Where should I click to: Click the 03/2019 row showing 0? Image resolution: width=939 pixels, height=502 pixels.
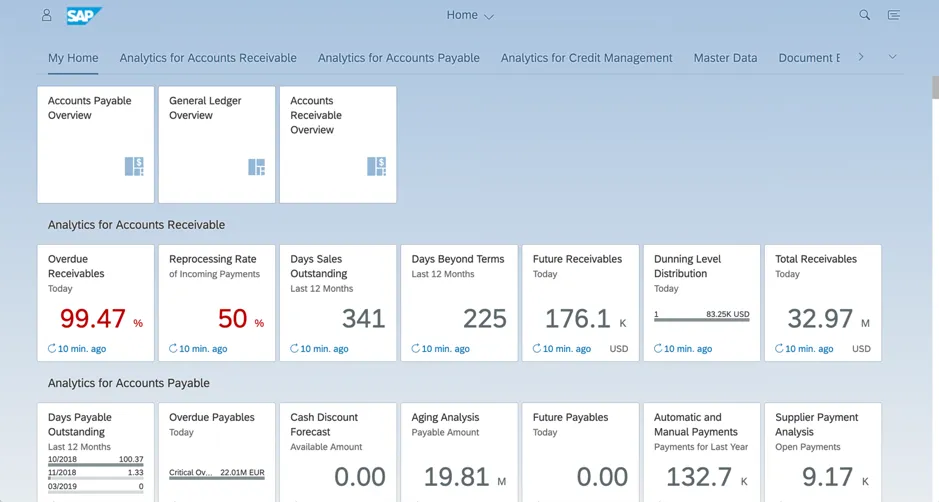(x=96, y=486)
